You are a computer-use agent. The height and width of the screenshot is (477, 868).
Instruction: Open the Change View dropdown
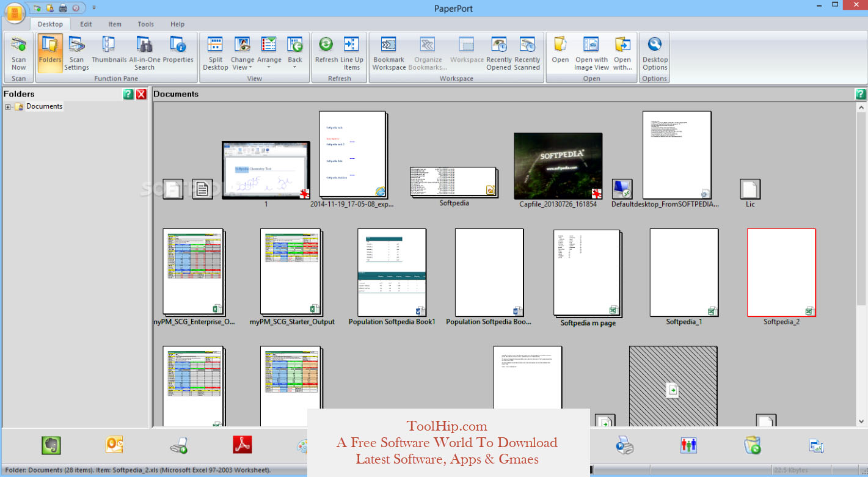pos(243,53)
